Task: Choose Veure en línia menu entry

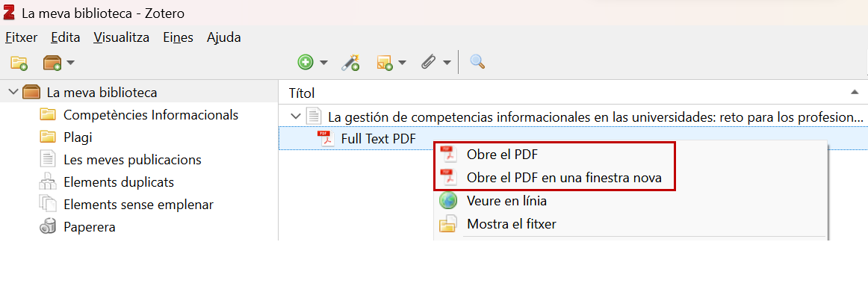Action: point(507,201)
